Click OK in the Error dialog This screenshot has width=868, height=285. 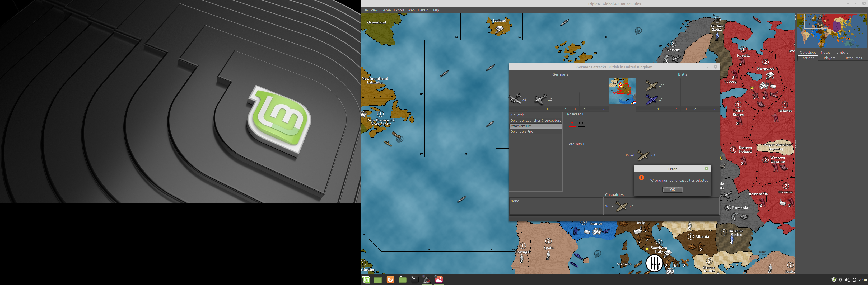[x=672, y=189]
